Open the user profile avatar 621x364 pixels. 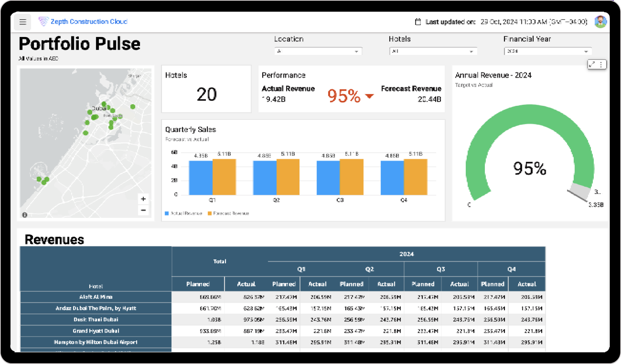click(x=601, y=22)
